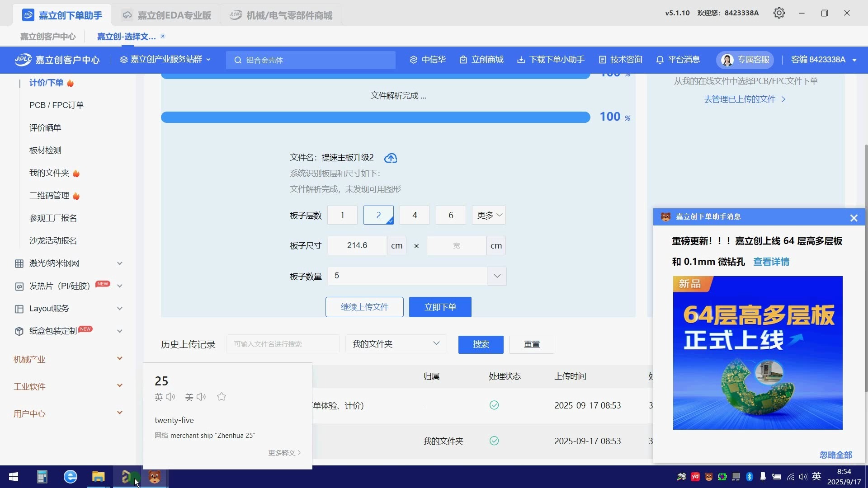Open the bear mascot app in taskbar
Viewport: 868px width, 488px height.
155,477
